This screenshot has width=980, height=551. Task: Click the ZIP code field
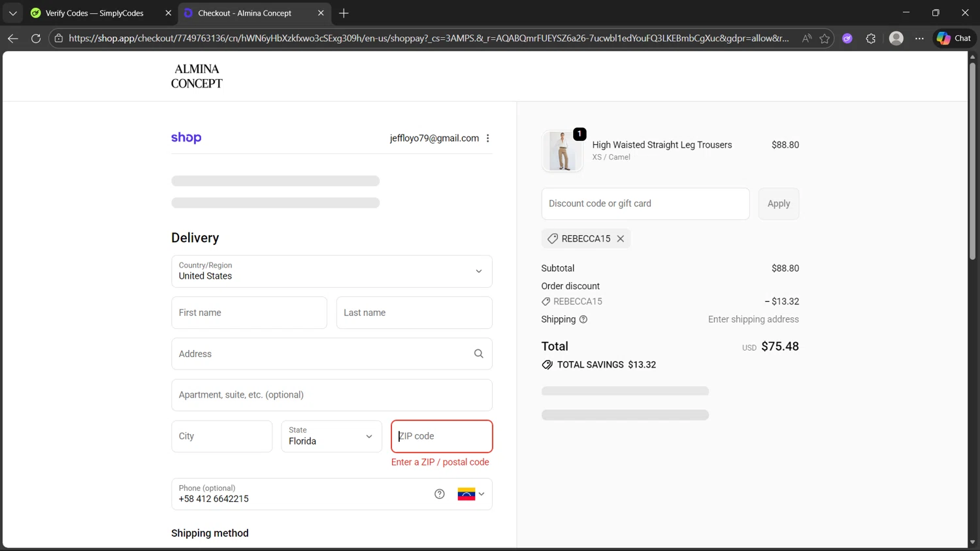pos(442,436)
